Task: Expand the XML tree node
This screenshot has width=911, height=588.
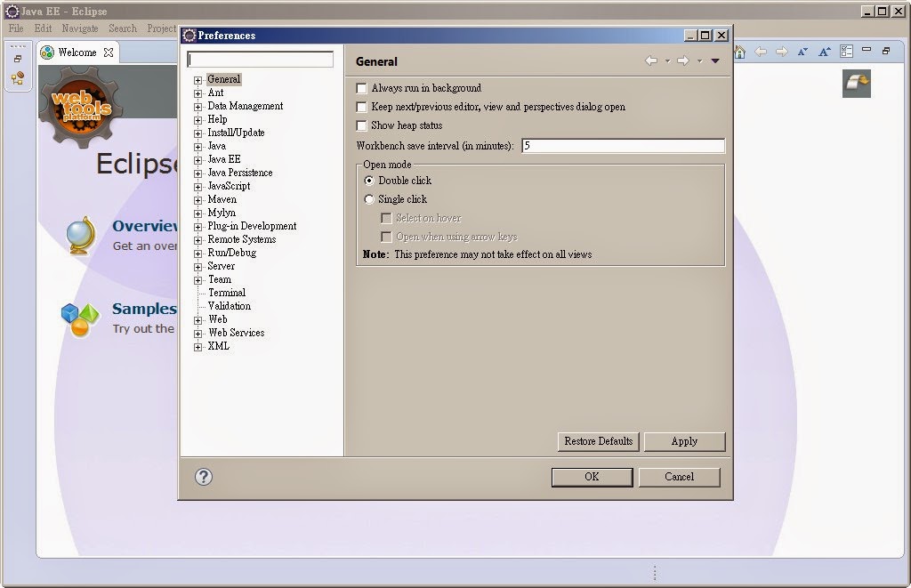Action: point(198,348)
